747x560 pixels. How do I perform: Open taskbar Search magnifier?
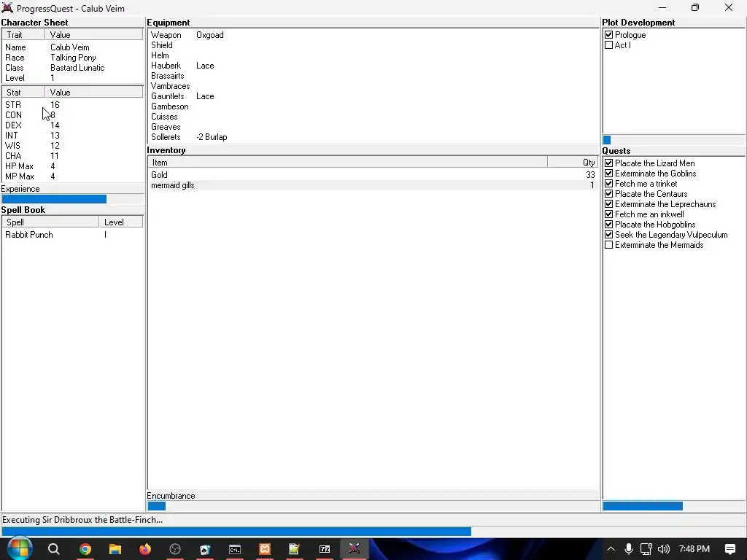pos(54,549)
